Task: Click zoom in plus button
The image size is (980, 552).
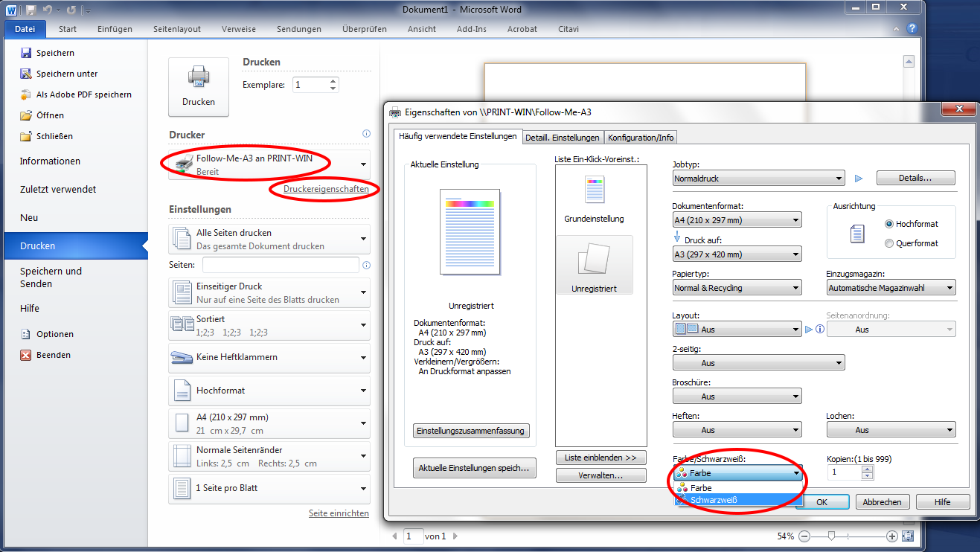Action: pyautogui.click(x=891, y=536)
